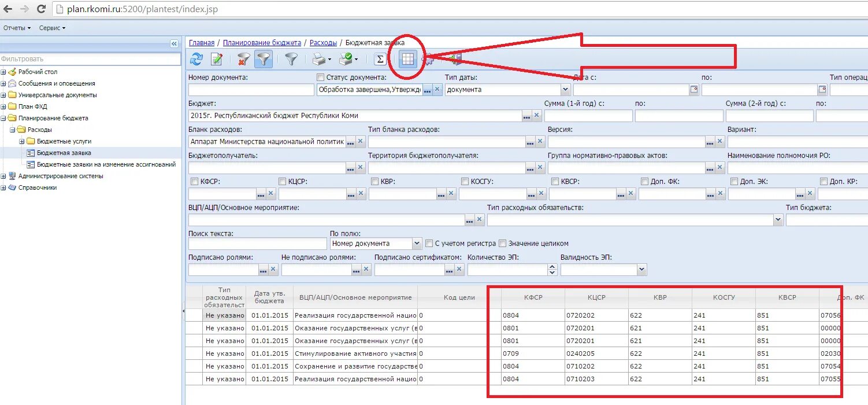Image resolution: width=868 pixels, height=405 pixels.
Task: Open selector dots for КФСР field
Action: coord(261,194)
